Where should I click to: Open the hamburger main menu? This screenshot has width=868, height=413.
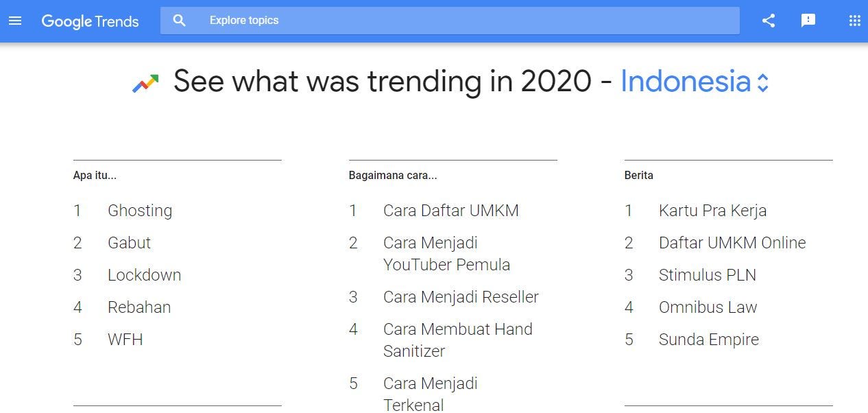point(15,21)
